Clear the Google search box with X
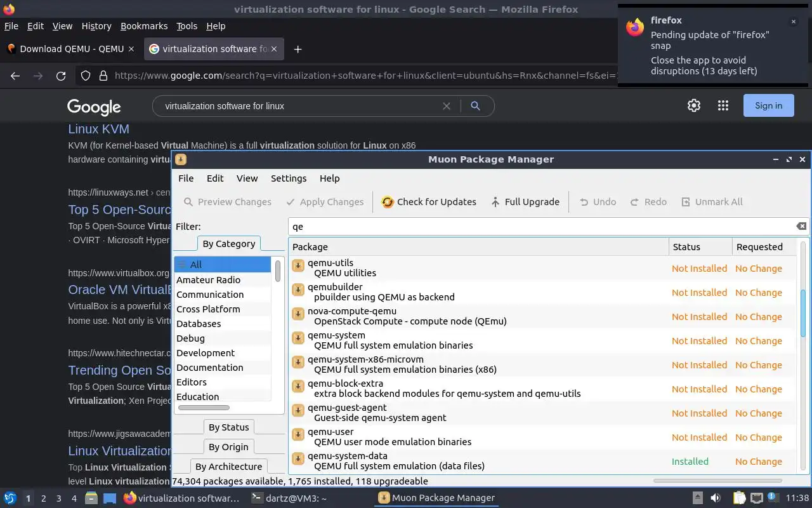The height and width of the screenshot is (508, 812). pyautogui.click(x=447, y=106)
